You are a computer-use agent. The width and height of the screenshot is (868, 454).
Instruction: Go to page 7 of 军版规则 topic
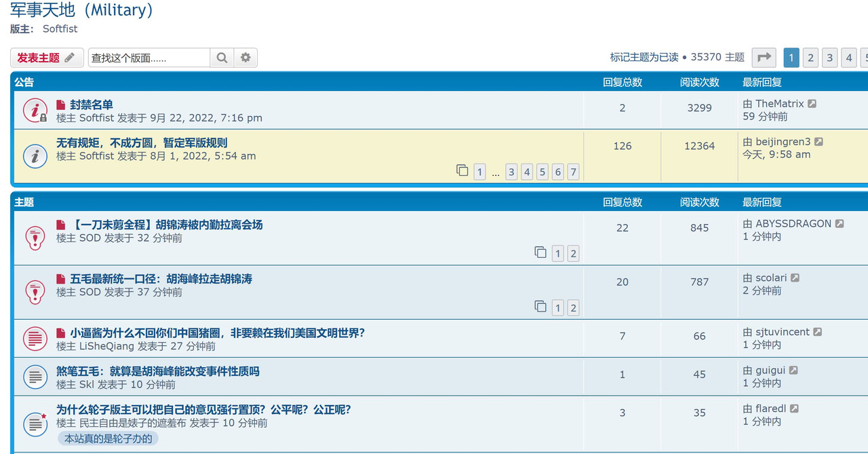[573, 172]
